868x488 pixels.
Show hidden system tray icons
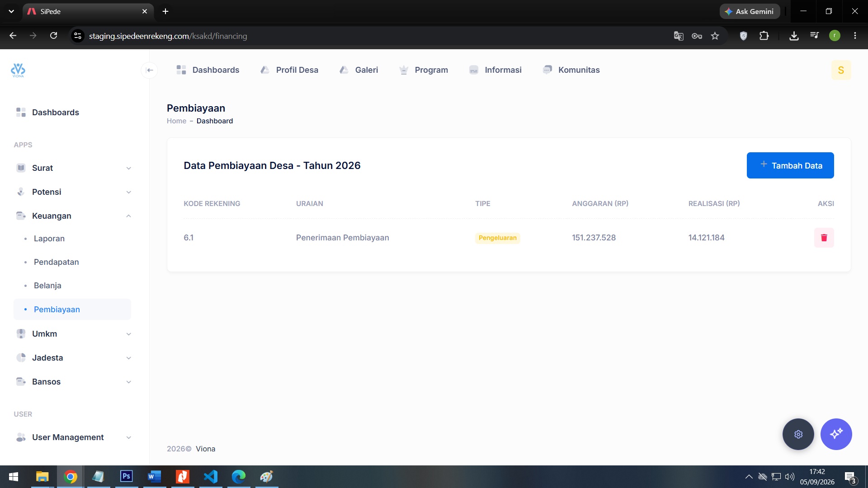749,477
